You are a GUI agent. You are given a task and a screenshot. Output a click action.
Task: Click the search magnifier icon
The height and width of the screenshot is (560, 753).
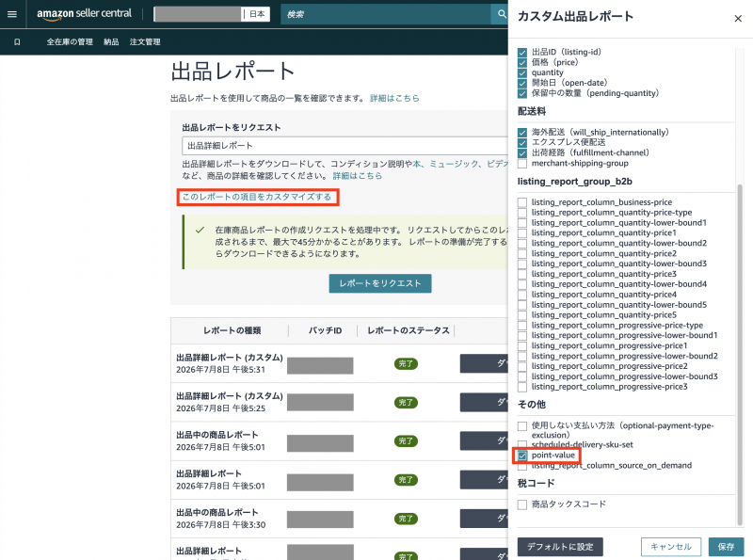click(502, 14)
